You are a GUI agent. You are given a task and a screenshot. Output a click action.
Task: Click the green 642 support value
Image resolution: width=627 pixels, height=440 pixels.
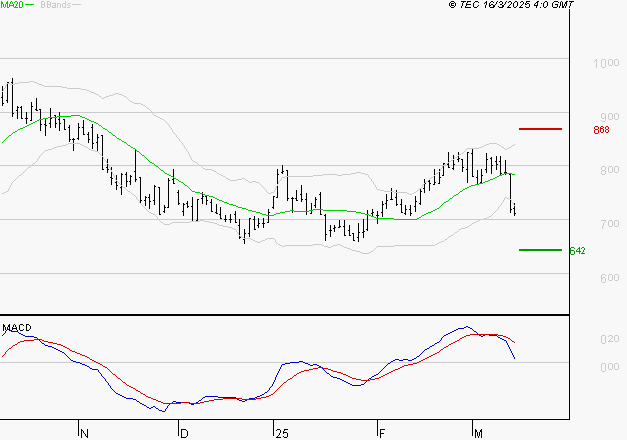coord(577,251)
